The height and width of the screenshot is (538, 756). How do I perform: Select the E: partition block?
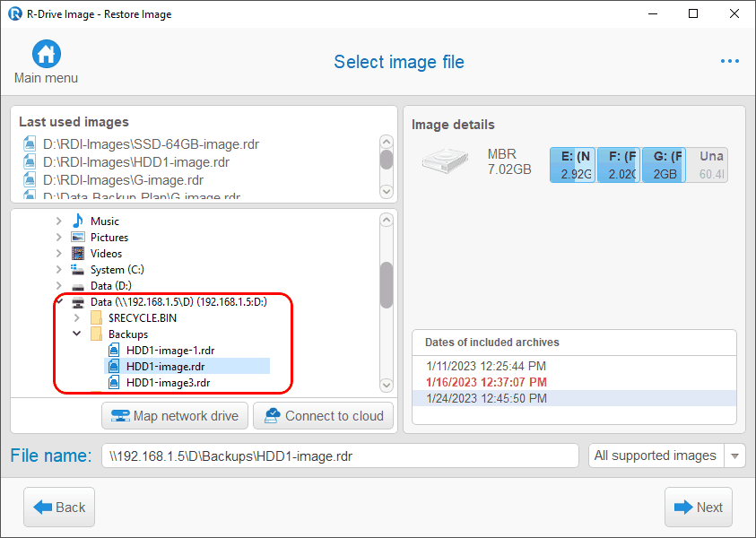pyautogui.click(x=572, y=165)
